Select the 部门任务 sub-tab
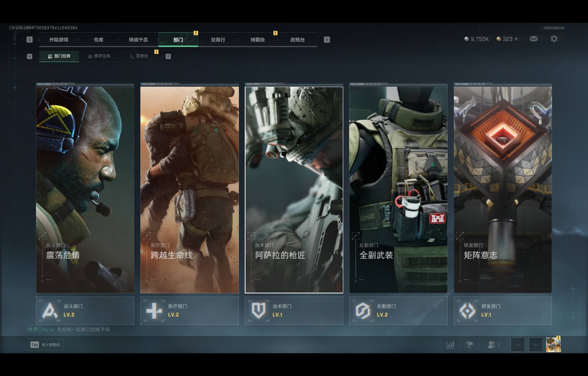588x376 pixels. tap(59, 56)
